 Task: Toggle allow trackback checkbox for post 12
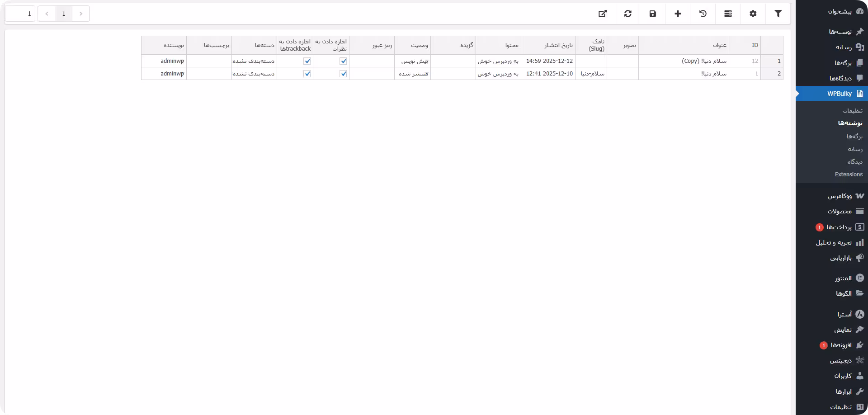(307, 61)
